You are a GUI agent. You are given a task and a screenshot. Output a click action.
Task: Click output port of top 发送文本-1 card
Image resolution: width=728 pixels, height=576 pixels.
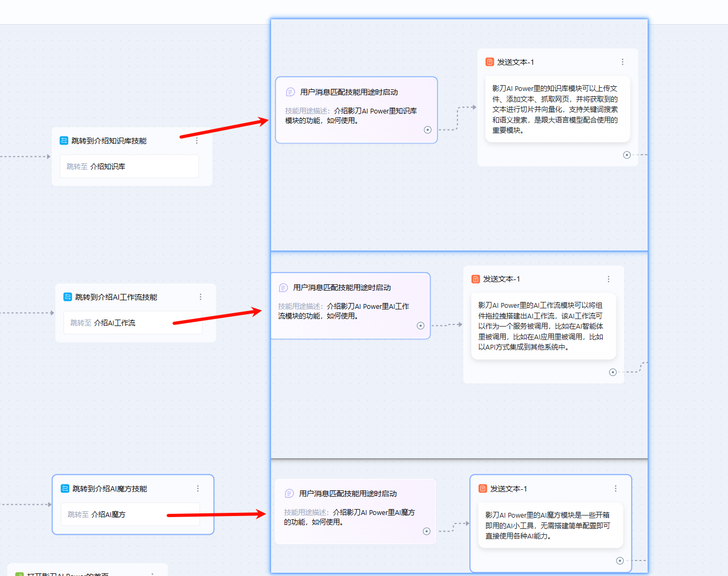pyautogui.click(x=627, y=155)
